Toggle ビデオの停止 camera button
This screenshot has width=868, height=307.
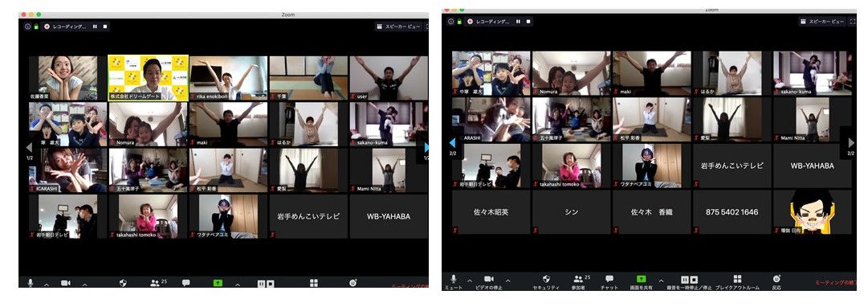click(489, 280)
